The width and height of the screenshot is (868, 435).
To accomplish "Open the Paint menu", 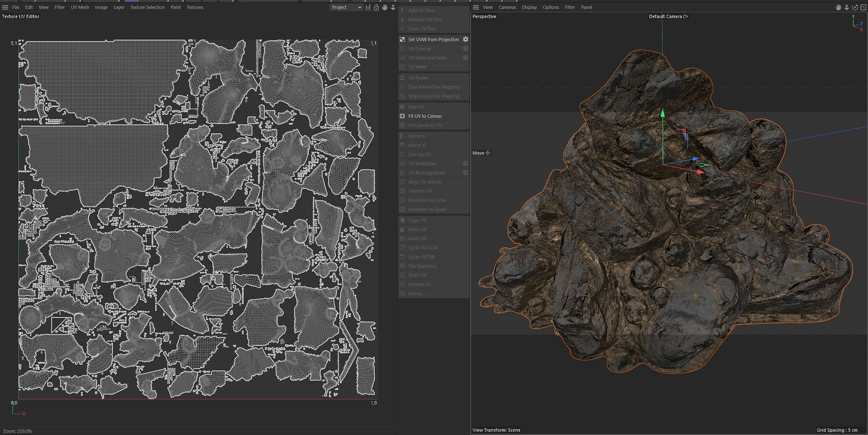I will 175,8.
